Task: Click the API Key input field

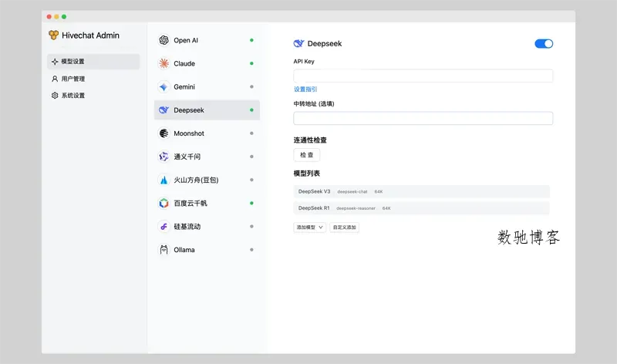Action: coord(423,76)
